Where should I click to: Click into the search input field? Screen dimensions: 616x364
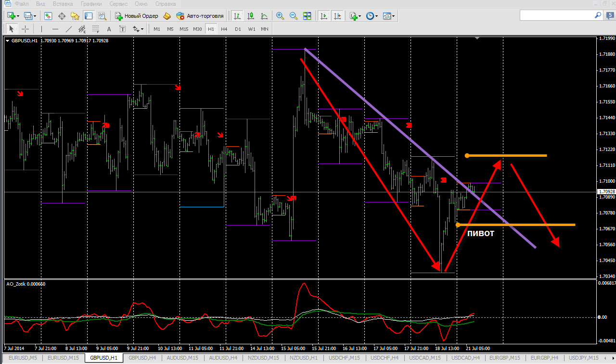click(x=556, y=16)
